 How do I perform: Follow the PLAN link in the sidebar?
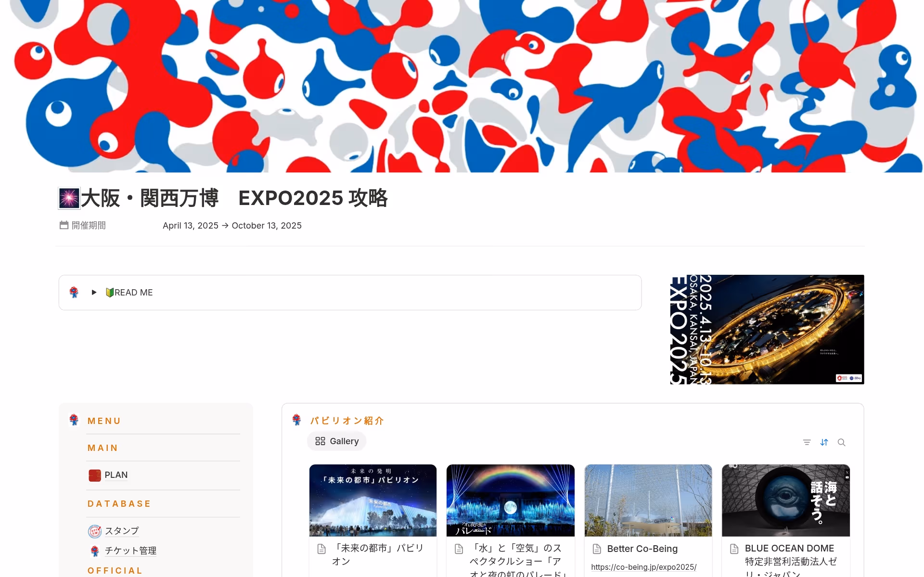point(115,475)
